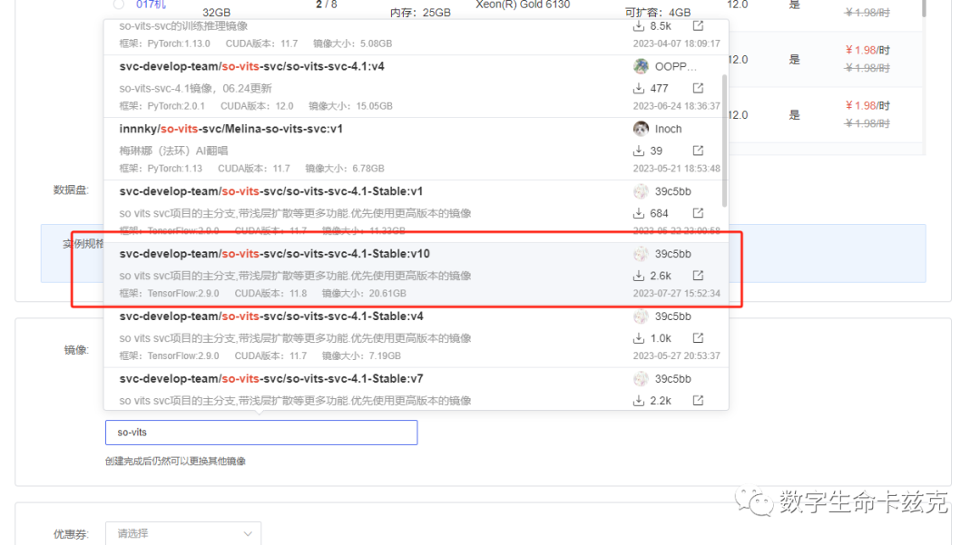
Task: Select image so-vits-svc-4.1-Stable:v10 from the list
Action: [416, 274]
